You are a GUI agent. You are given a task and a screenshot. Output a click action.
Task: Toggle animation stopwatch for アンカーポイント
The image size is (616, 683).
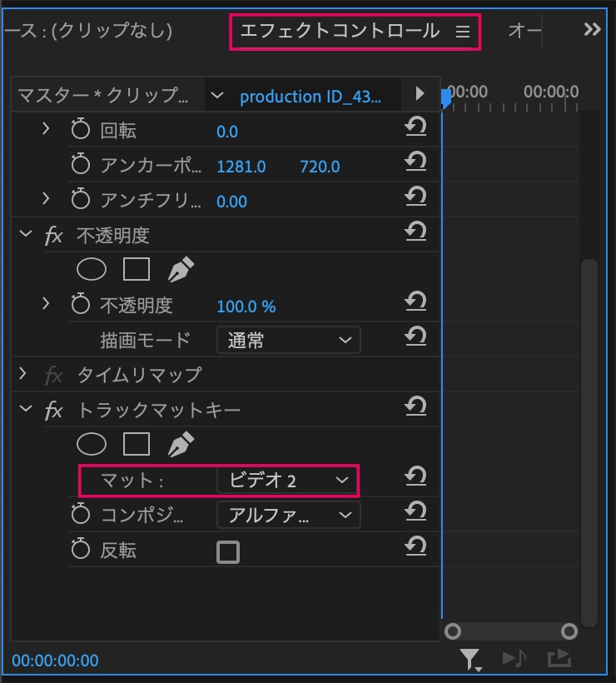click(x=81, y=164)
